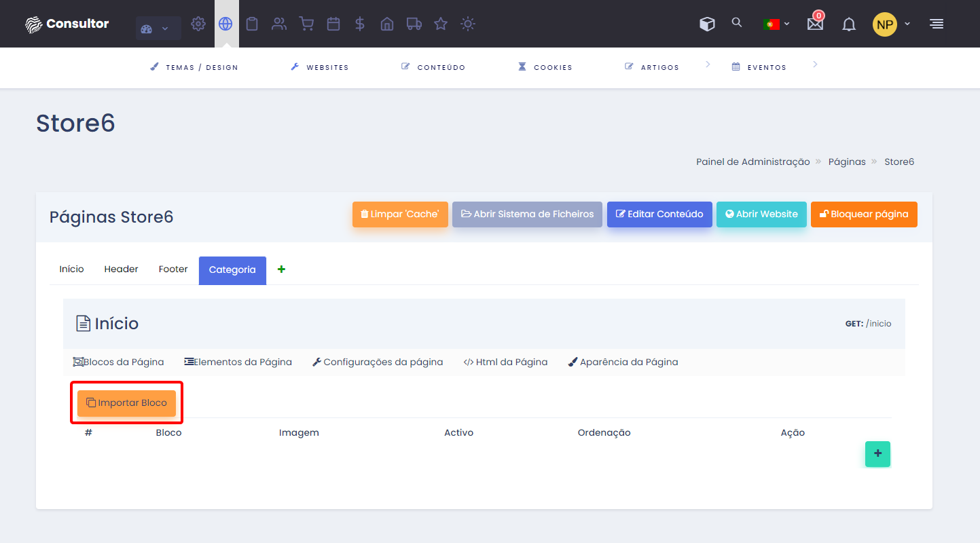Open the house icon in top bar
The image size is (980, 543).
[x=387, y=24]
